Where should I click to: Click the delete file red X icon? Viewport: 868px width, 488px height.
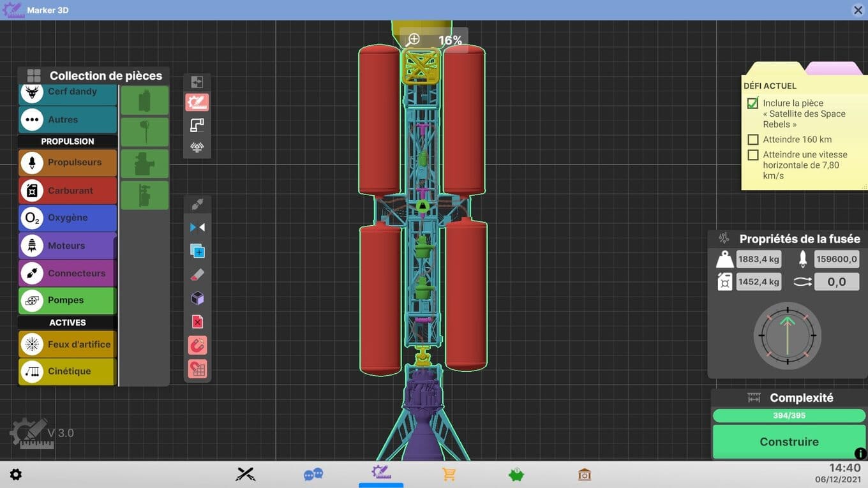click(197, 322)
